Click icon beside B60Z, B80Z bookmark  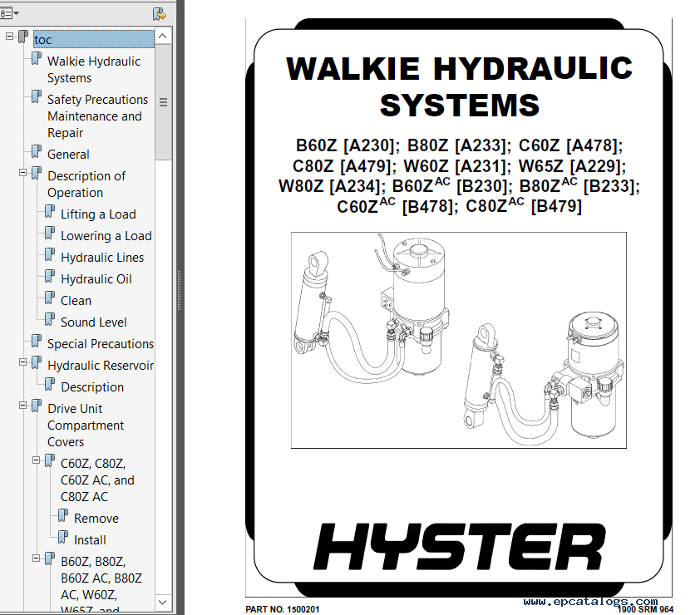[x=50, y=559]
